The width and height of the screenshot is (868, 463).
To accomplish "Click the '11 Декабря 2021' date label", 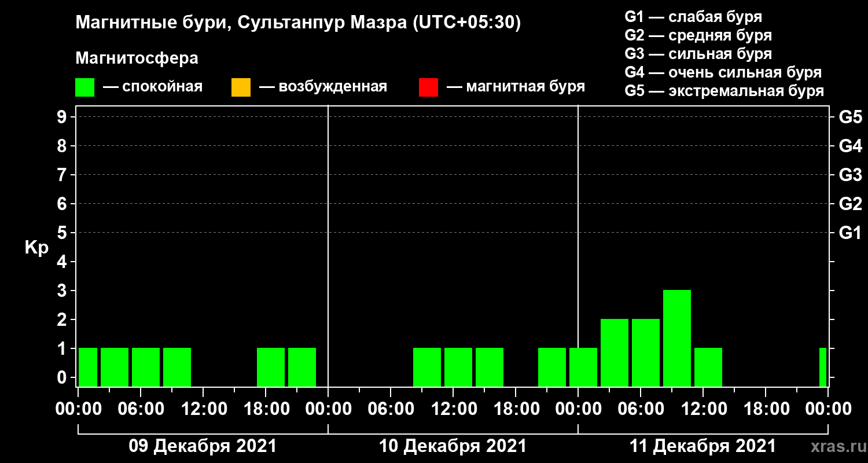I will pyautogui.click(x=703, y=446).
